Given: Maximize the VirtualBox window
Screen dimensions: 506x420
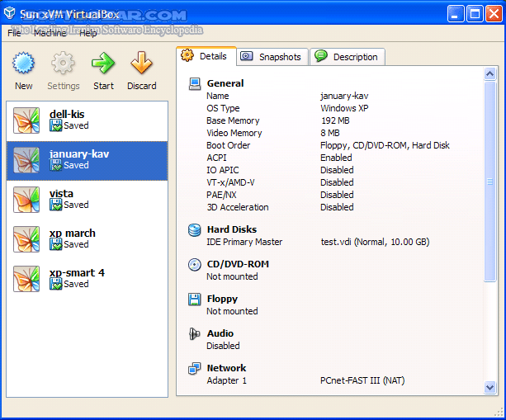Looking at the screenshot, I should click(x=475, y=13).
